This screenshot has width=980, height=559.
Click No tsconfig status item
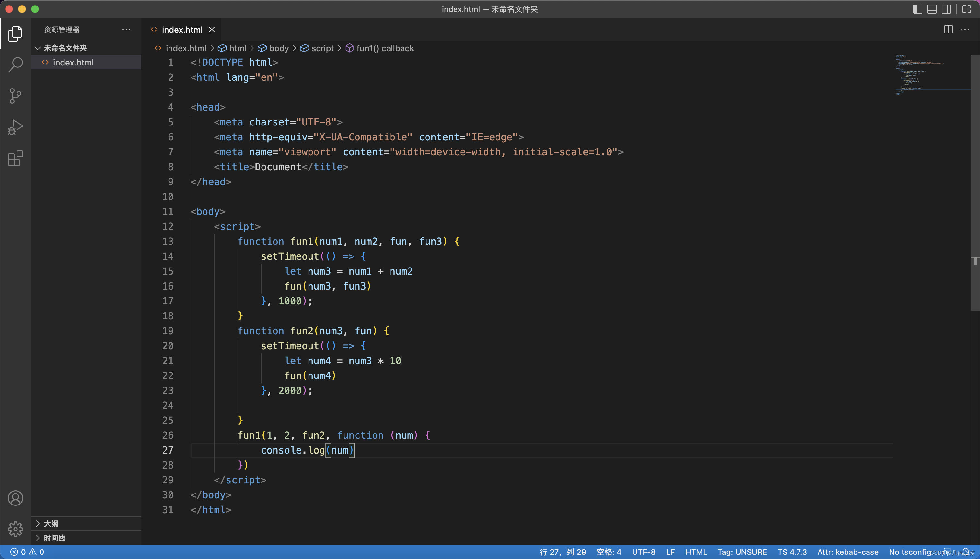(x=910, y=552)
